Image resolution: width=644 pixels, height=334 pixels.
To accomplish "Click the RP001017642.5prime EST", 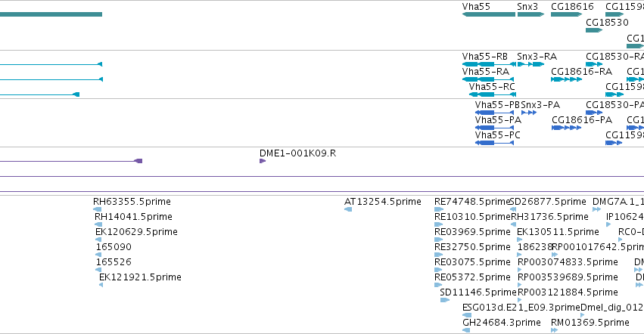I will click(x=555, y=255).
